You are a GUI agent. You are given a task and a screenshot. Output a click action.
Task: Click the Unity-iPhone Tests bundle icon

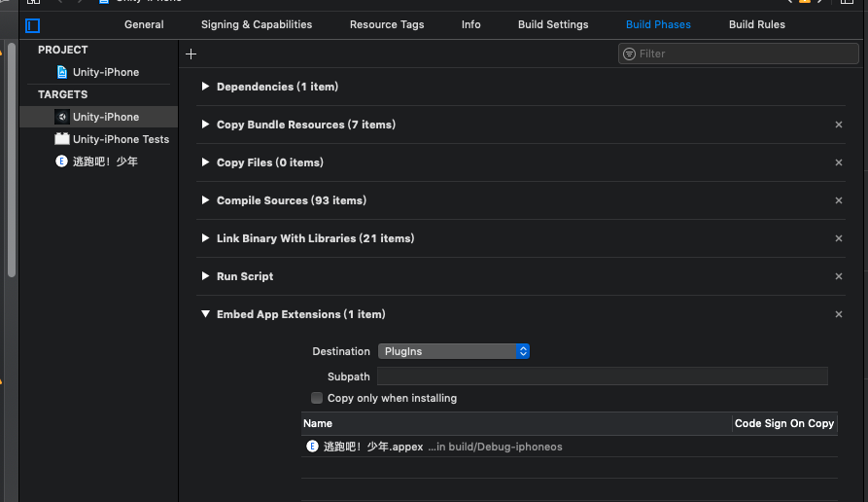(62, 138)
